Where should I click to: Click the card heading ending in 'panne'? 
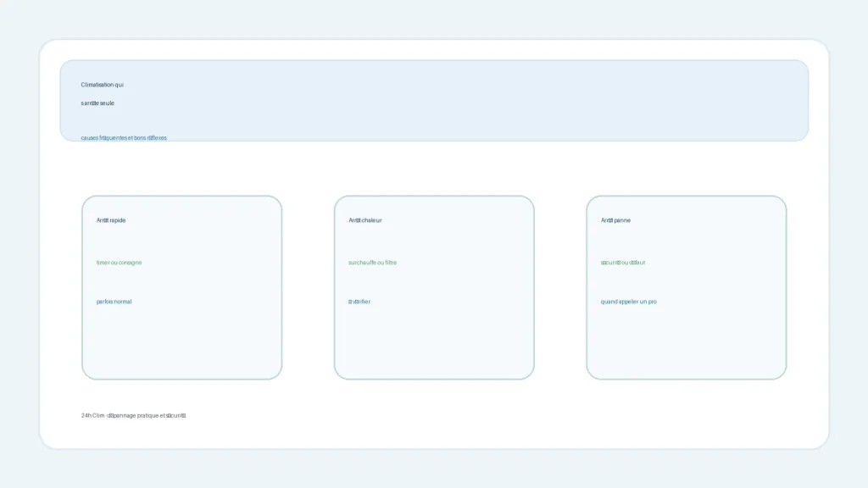pos(615,220)
